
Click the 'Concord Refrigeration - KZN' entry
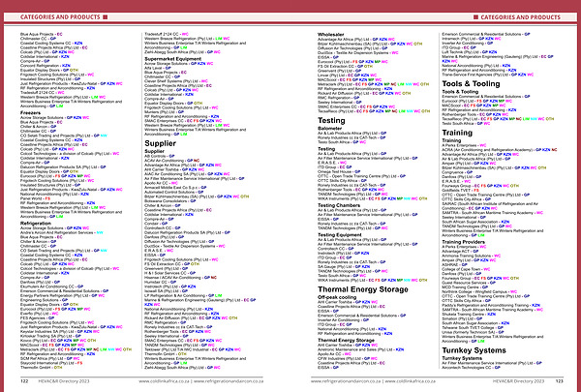(46, 66)
